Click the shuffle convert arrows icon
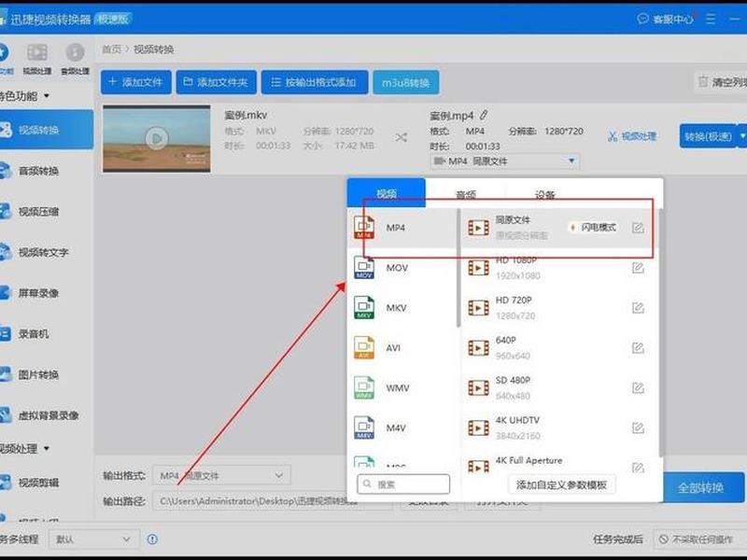Viewport: 747px width, 560px height. coord(402,137)
